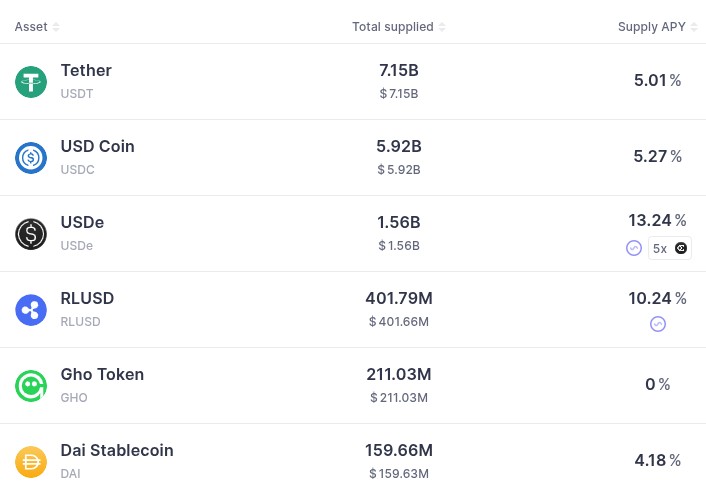This screenshot has height=495, width=706.
Task: Sort the table by Asset column
Action: click(x=56, y=27)
